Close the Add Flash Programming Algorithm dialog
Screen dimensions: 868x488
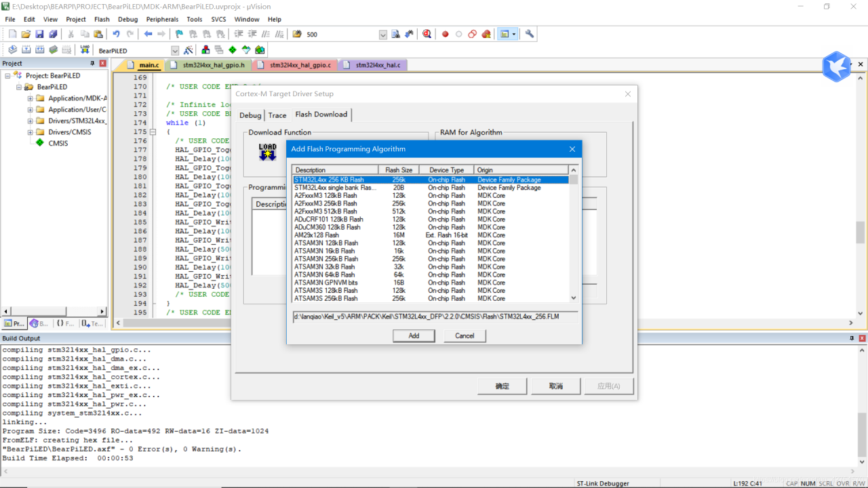572,149
